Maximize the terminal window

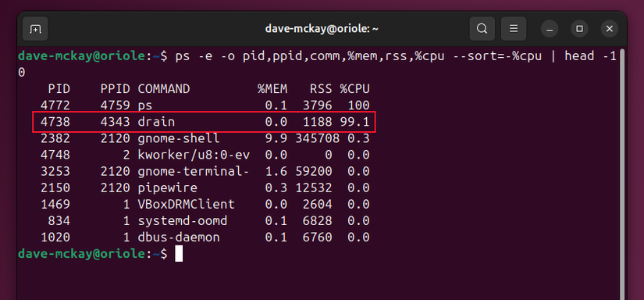tap(579, 29)
